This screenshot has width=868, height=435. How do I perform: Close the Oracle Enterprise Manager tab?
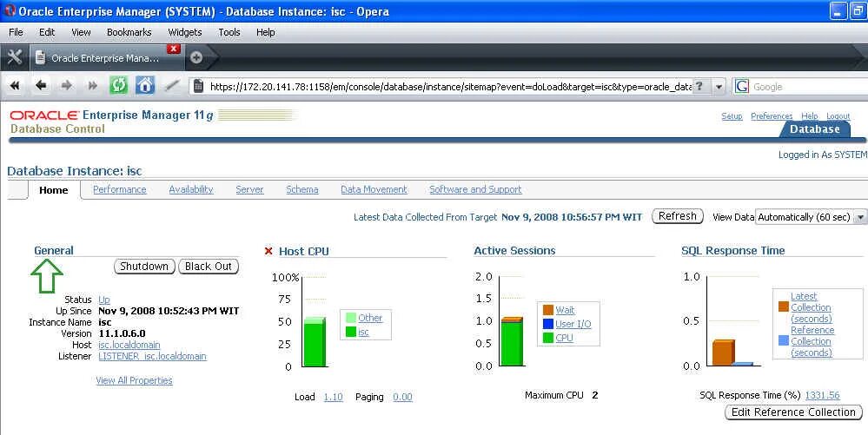pos(174,49)
